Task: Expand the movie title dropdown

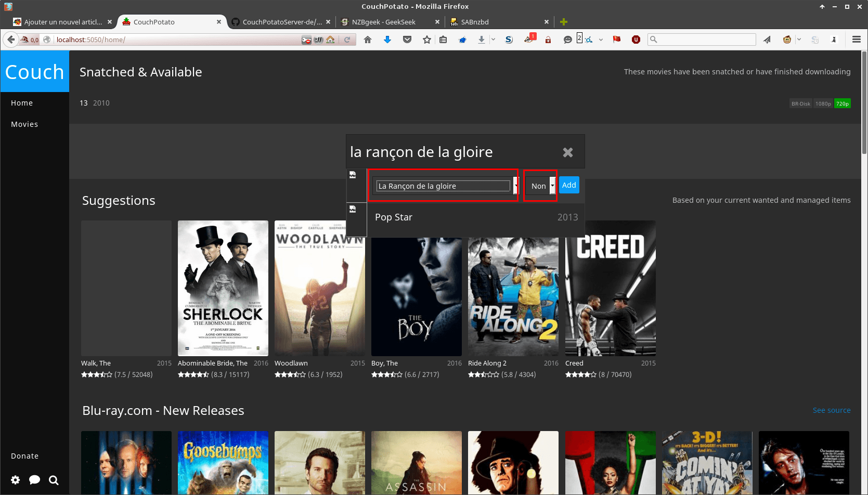Action: (516, 186)
